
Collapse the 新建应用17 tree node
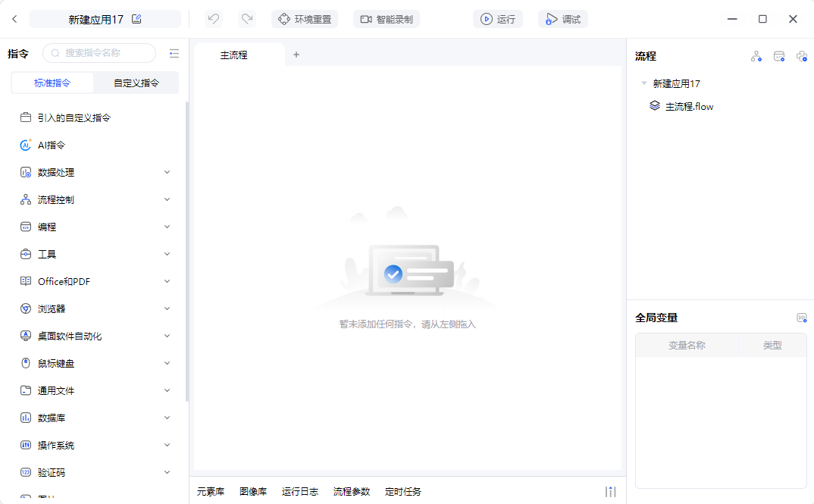(x=643, y=83)
